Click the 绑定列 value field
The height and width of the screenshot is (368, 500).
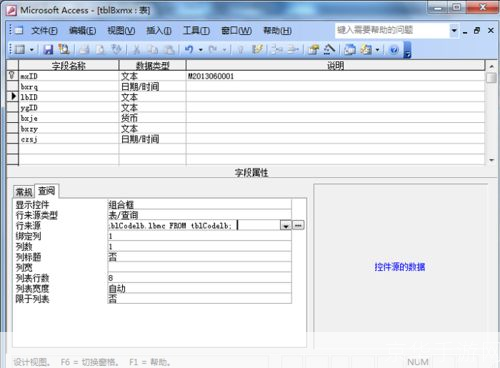pos(199,236)
